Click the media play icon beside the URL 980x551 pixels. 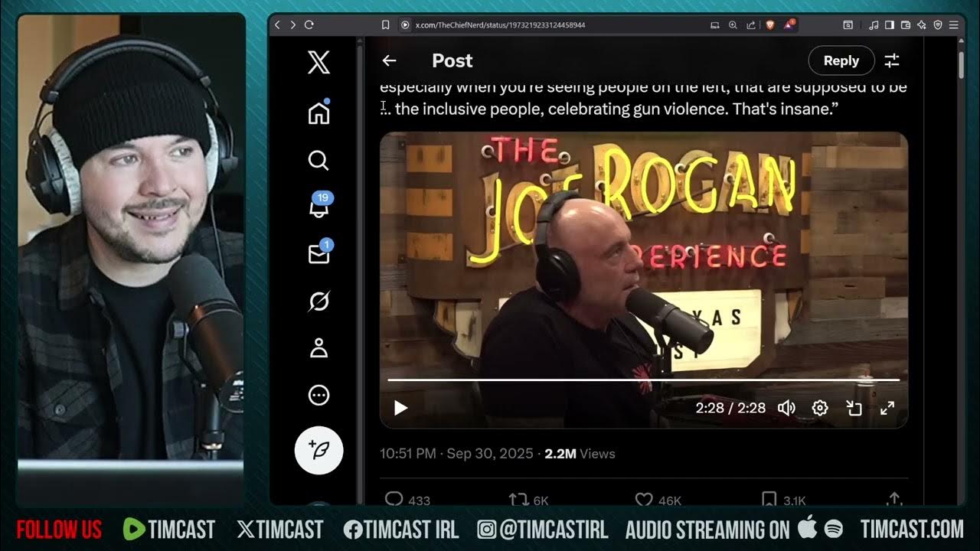tap(405, 25)
